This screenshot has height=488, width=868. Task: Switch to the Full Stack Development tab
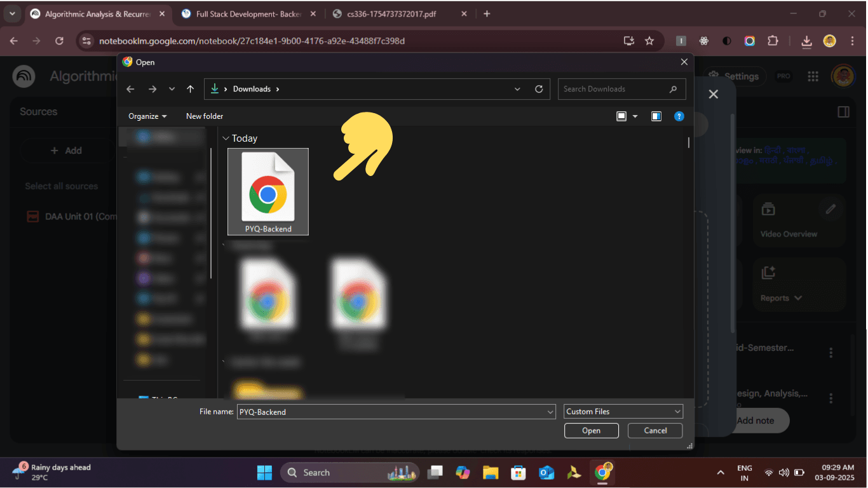coord(248,13)
